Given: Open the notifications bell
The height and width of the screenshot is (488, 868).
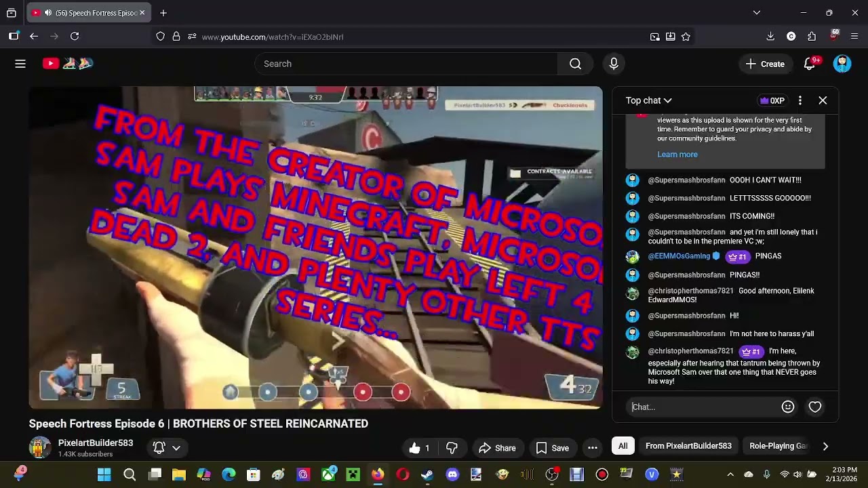Looking at the screenshot, I should pos(810,64).
